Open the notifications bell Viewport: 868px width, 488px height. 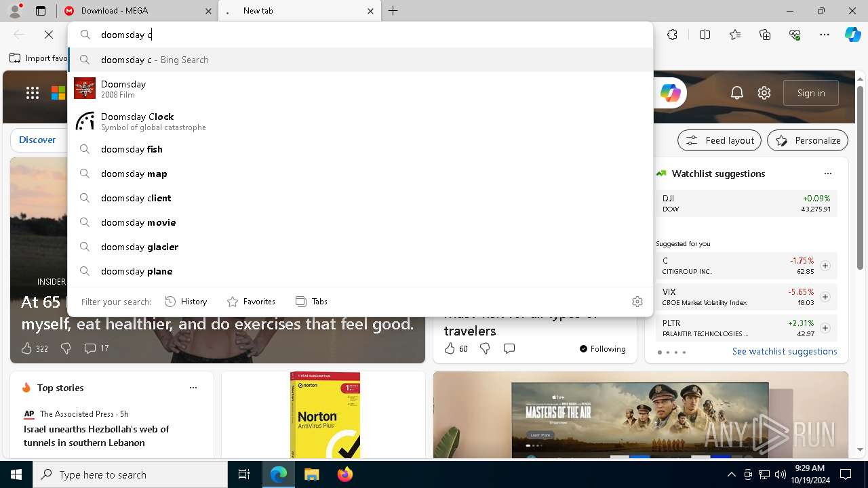coord(737,93)
